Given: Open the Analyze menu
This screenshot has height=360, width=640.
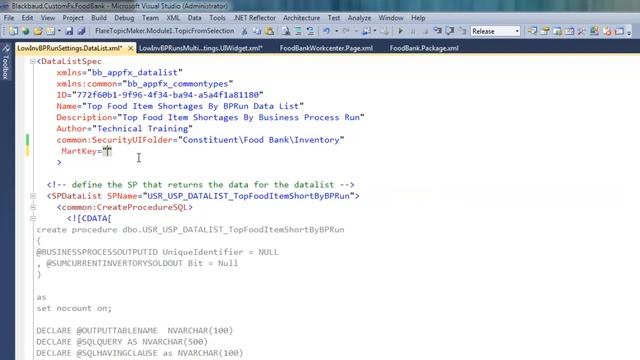Looking at the screenshot, I should pos(359,18).
